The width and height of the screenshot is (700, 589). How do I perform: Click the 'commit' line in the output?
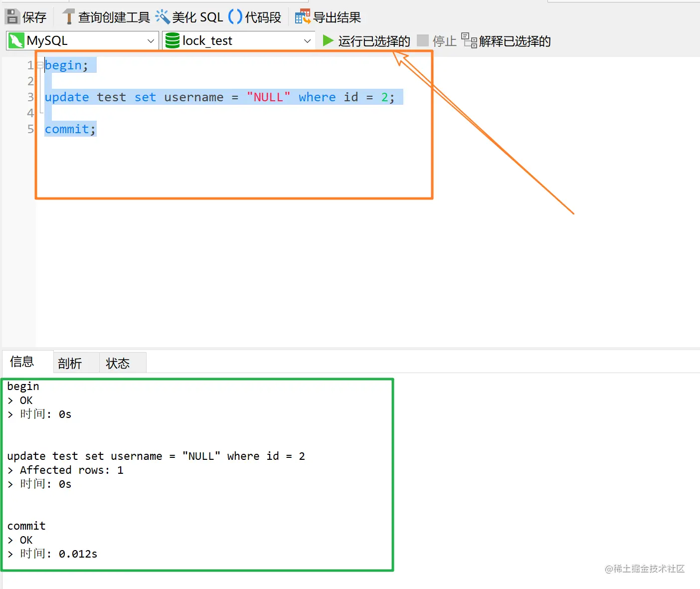pyautogui.click(x=26, y=526)
